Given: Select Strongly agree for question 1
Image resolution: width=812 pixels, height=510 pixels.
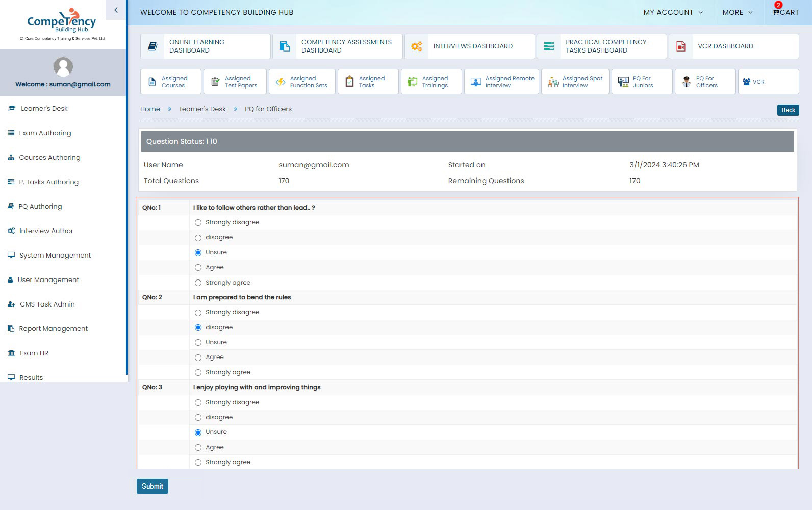Looking at the screenshot, I should point(198,283).
